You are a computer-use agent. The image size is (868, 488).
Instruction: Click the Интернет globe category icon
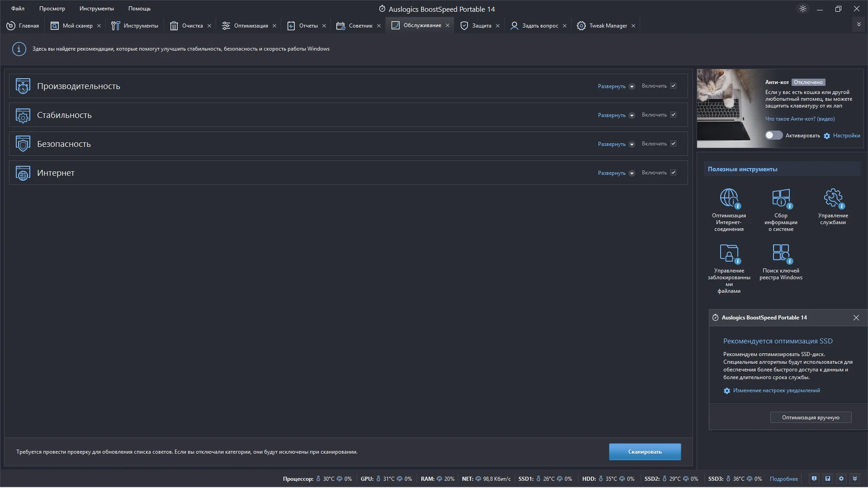coord(23,173)
